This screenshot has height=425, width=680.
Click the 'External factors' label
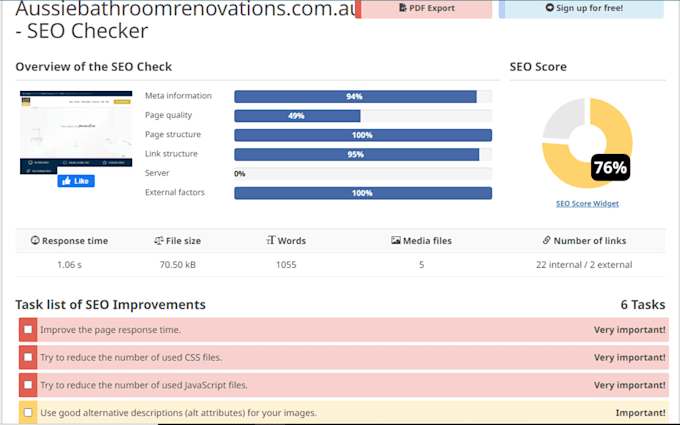coord(175,192)
